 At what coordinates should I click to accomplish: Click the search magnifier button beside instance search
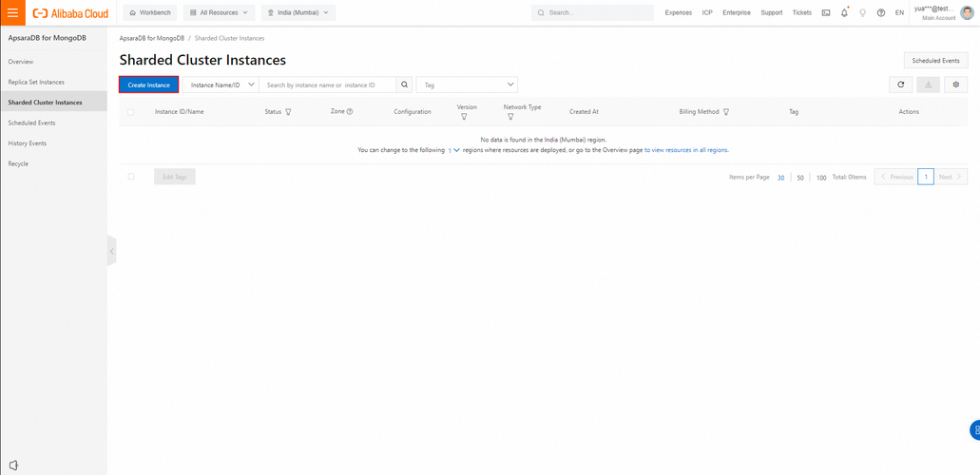(x=404, y=85)
